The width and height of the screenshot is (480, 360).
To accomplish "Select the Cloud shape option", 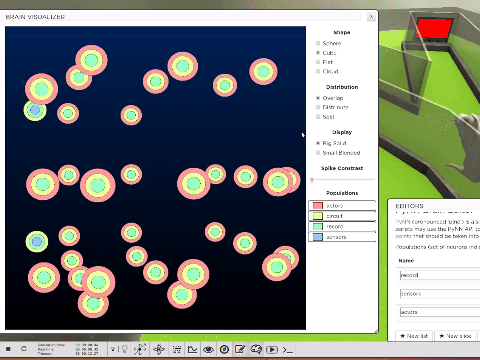I will [318, 71].
